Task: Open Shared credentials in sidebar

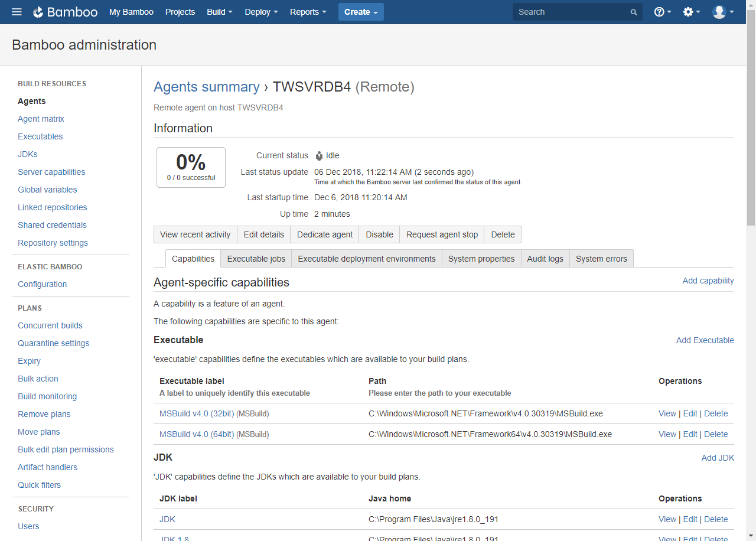Action: pos(52,225)
